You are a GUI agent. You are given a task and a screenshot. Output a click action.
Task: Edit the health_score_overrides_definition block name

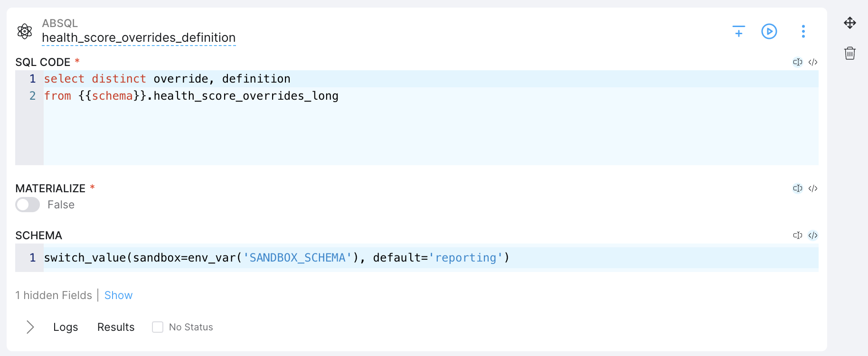point(139,37)
